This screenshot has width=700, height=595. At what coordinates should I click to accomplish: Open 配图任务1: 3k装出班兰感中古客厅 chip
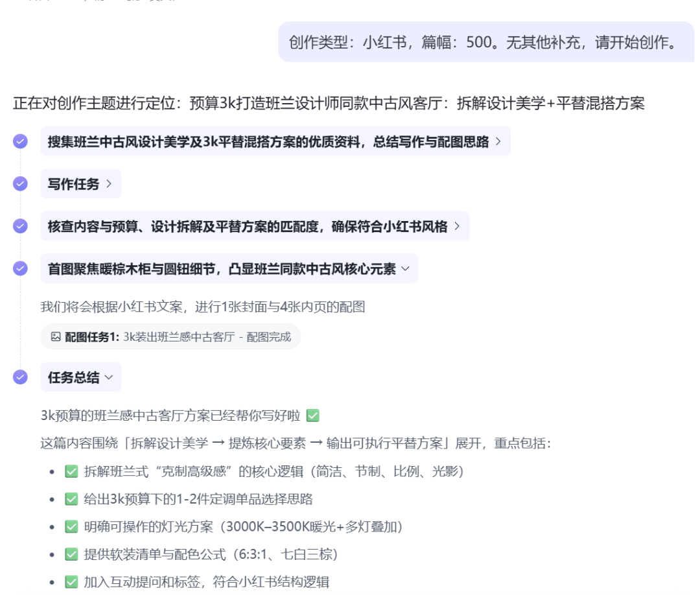tap(170, 336)
